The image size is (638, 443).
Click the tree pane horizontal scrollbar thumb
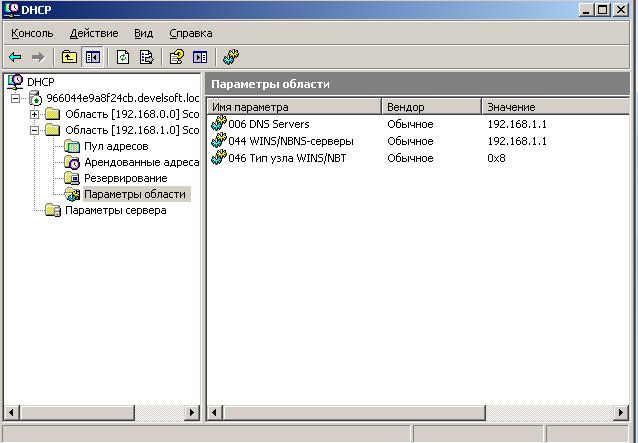click(x=77, y=412)
